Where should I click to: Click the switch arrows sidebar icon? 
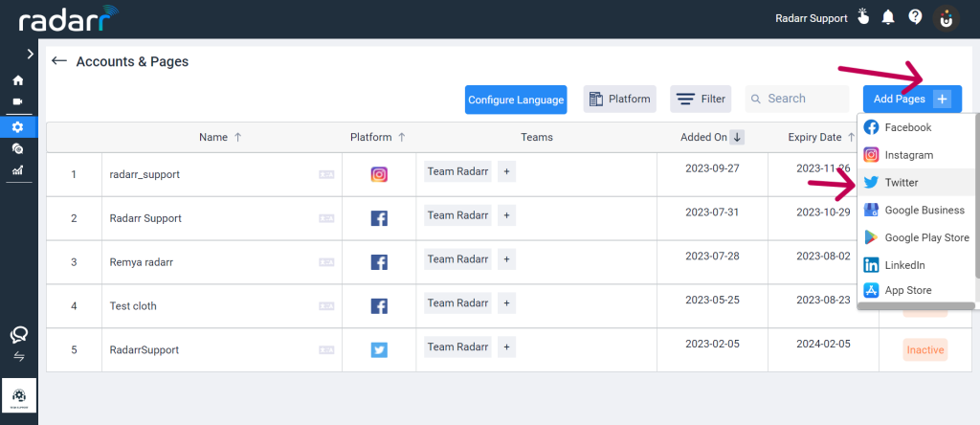pos(19,357)
